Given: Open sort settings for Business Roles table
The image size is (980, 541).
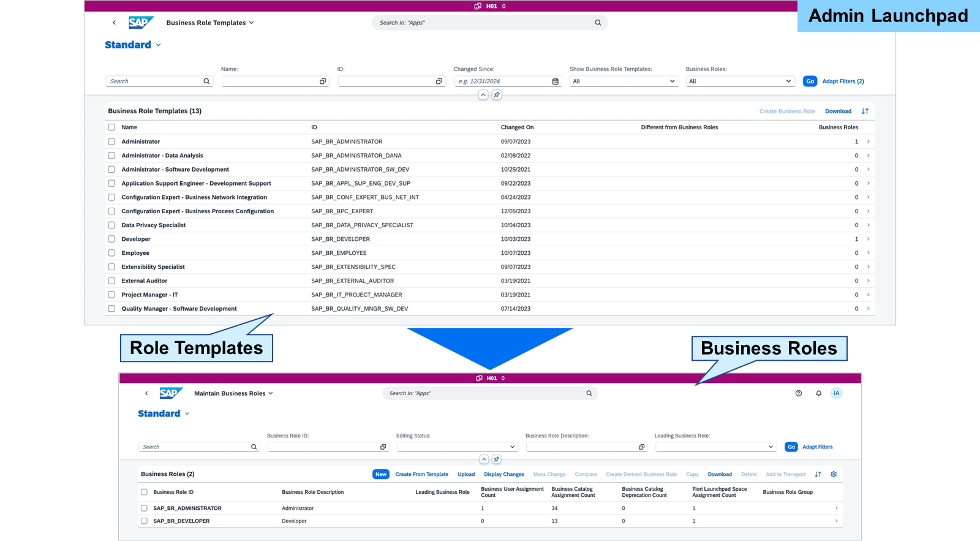Looking at the screenshot, I should (818, 474).
